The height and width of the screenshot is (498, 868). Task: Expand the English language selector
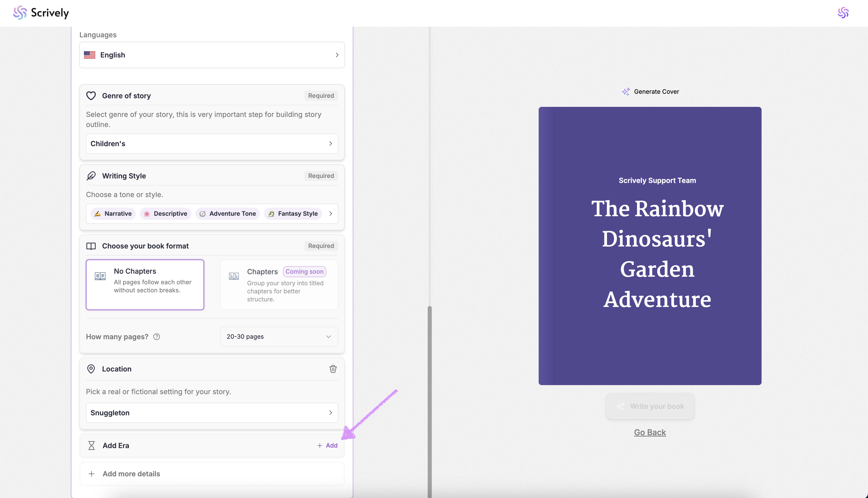tap(212, 55)
